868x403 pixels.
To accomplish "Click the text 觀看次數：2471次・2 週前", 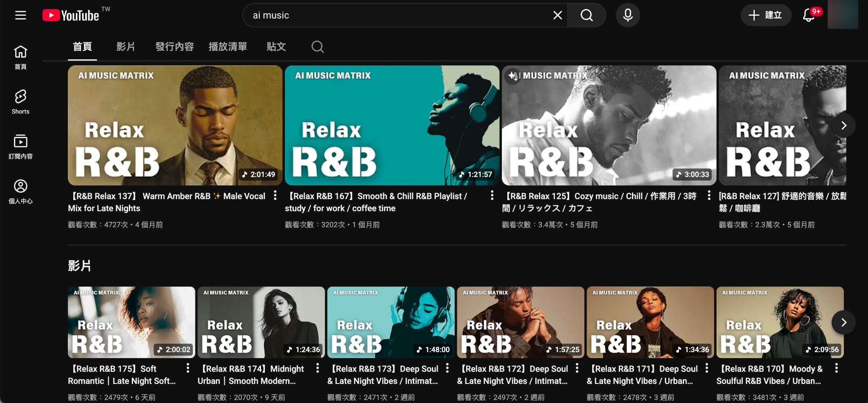I will [x=371, y=397].
